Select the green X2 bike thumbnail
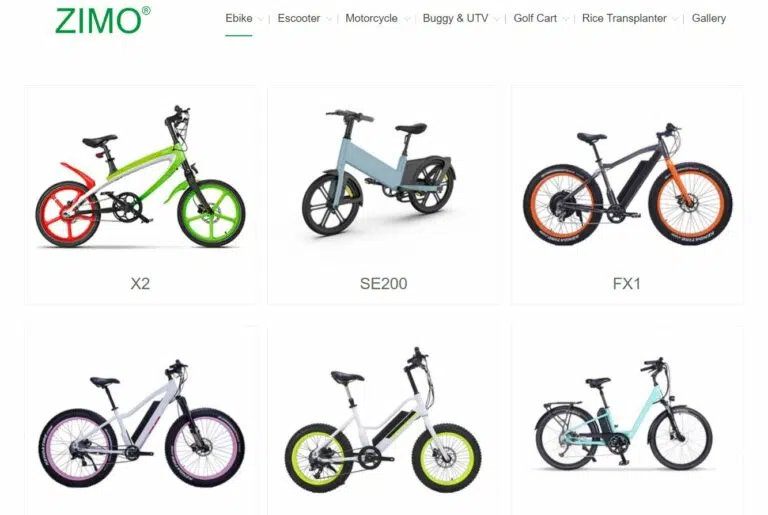 point(140,176)
